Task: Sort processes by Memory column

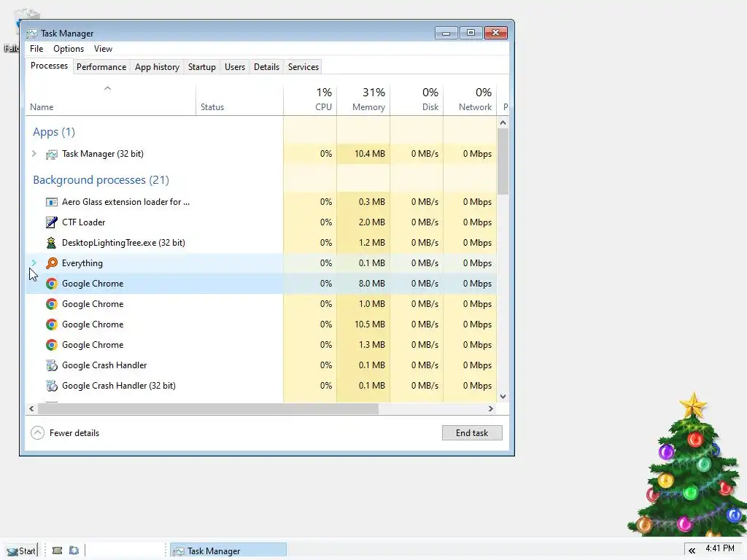Action: 363,100
